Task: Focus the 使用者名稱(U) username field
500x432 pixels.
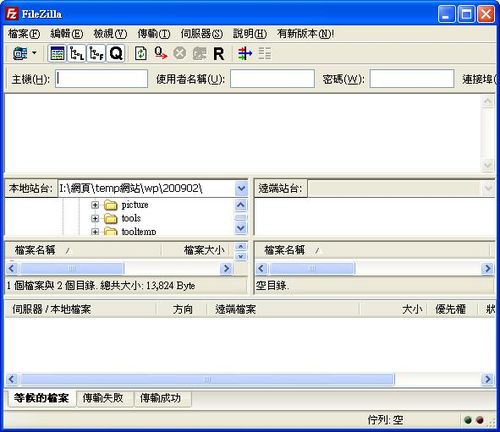Action: click(272, 79)
